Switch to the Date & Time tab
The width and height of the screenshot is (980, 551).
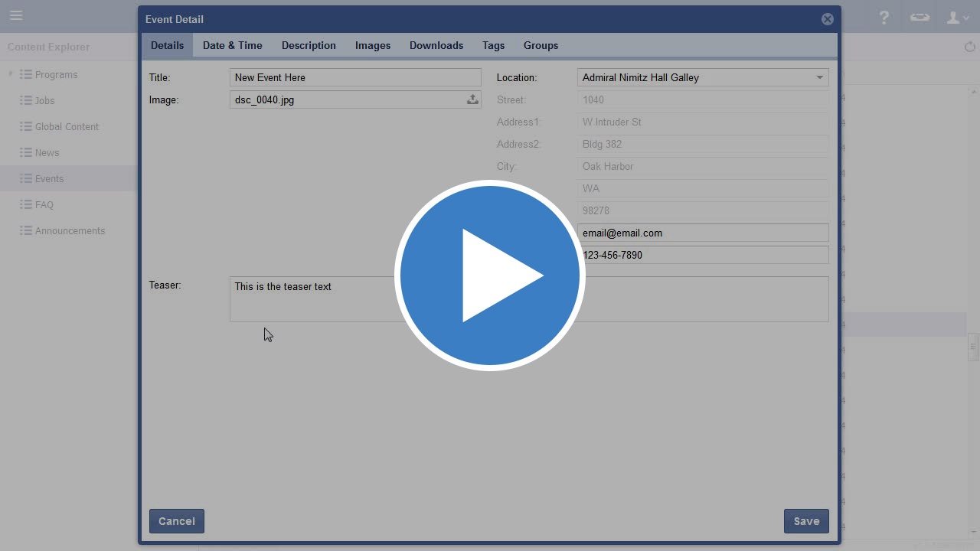(x=232, y=45)
